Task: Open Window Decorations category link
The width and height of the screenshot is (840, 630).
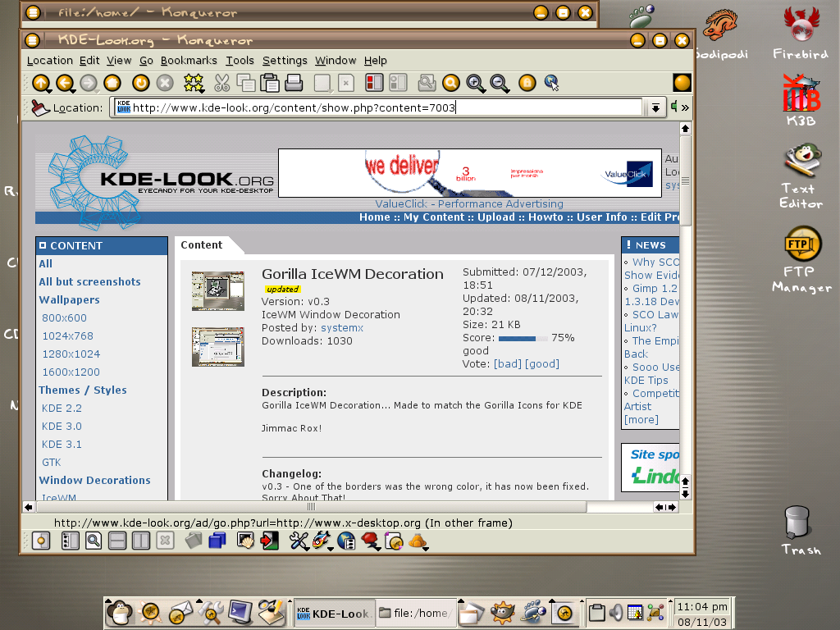Action: point(94,481)
